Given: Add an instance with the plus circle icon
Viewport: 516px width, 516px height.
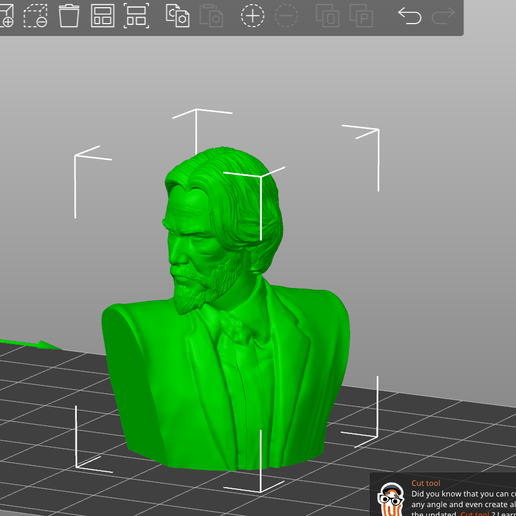Looking at the screenshot, I should pyautogui.click(x=253, y=15).
